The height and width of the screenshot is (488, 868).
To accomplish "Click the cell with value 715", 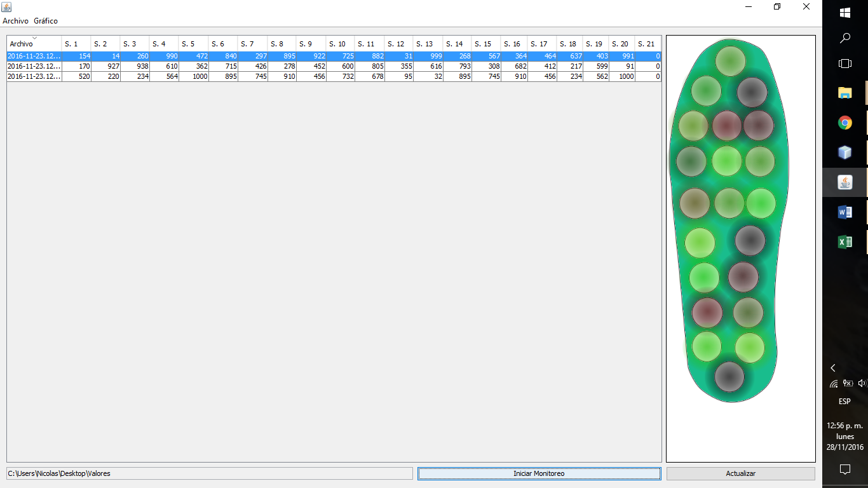I will tap(223, 66).
